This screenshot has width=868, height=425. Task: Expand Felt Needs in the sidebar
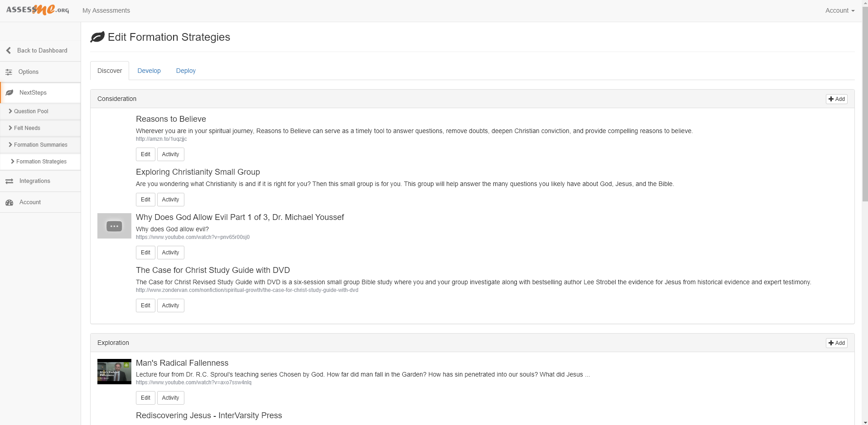click(x=40, y=128)
